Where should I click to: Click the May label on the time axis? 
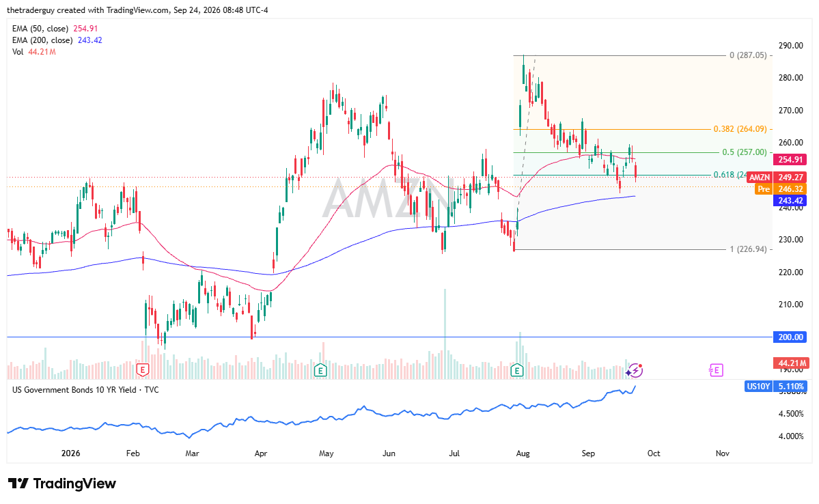(327, 453)
